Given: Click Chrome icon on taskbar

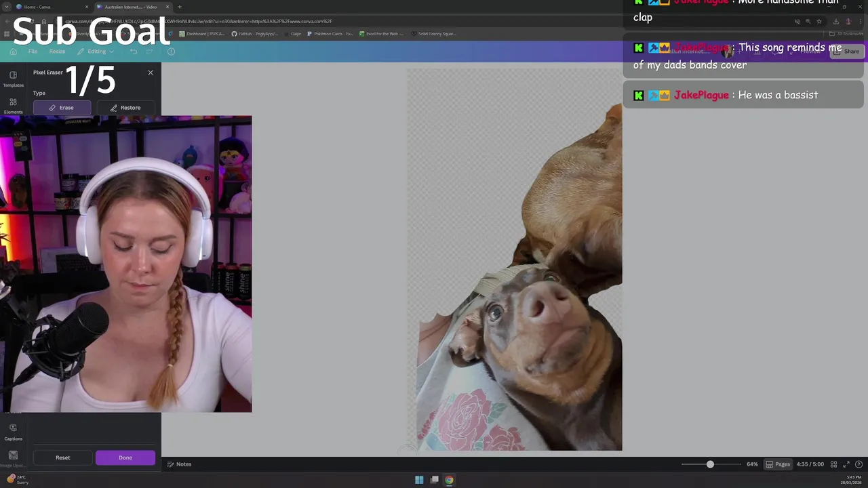Looking at the screenshot, I should [x=449, y=480].
